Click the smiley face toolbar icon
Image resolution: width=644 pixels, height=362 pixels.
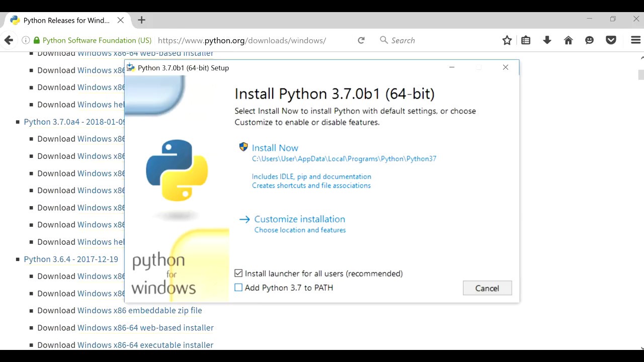589,40
